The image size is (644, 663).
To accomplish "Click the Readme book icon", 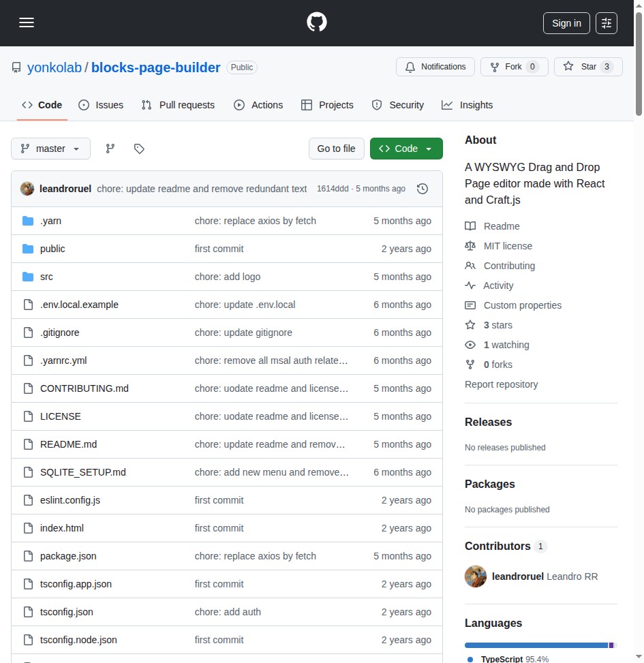I will point(470,226).
